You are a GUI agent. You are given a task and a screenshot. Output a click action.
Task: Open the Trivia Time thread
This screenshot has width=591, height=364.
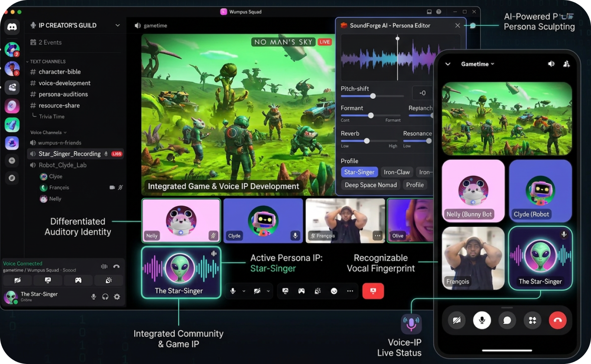tap(52, 117)
